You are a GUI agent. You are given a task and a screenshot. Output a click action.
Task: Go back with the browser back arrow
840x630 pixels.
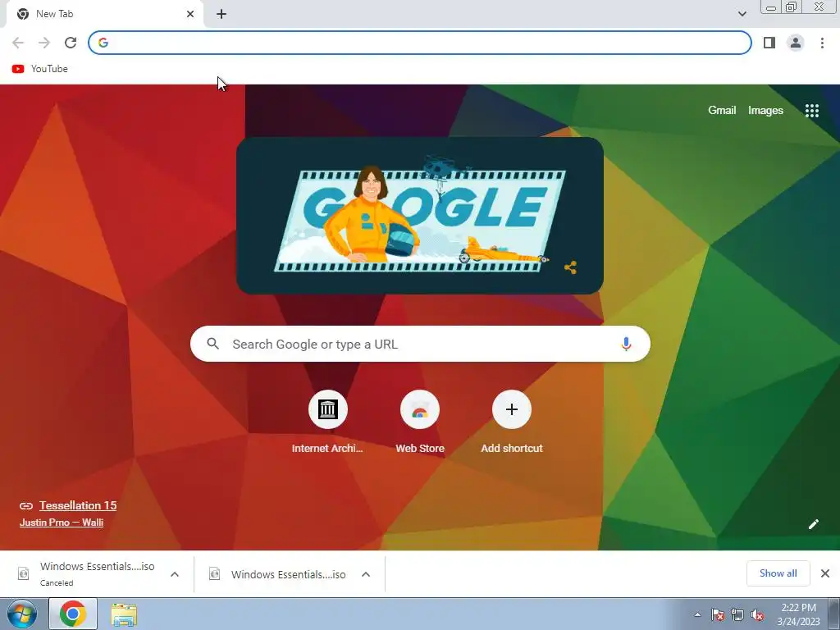[x=18, y=43]
